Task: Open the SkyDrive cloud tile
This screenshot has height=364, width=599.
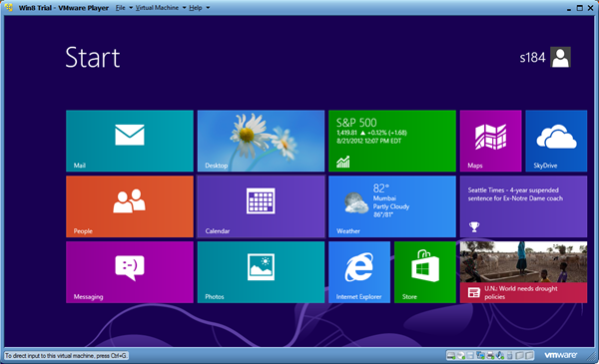Action: click(x=556, y=141)
